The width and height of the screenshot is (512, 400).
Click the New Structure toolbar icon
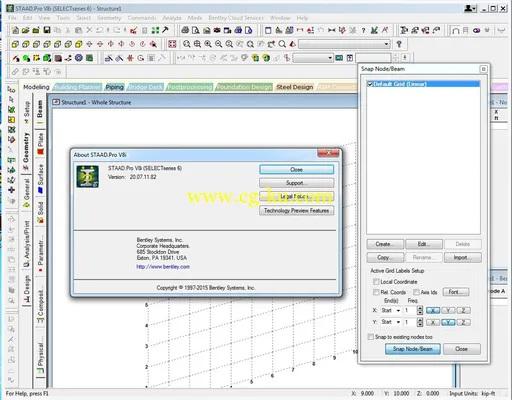pyautogui.click(x=15, y=30)
